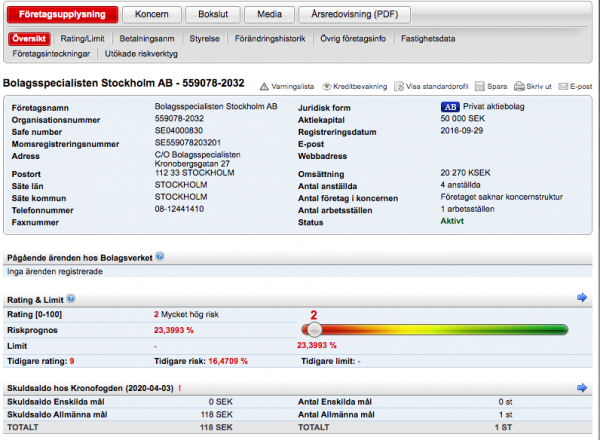This screenshot has width=600, height=440.
Task: Click the Skriv ut link text
Action: tap(539, 86)
